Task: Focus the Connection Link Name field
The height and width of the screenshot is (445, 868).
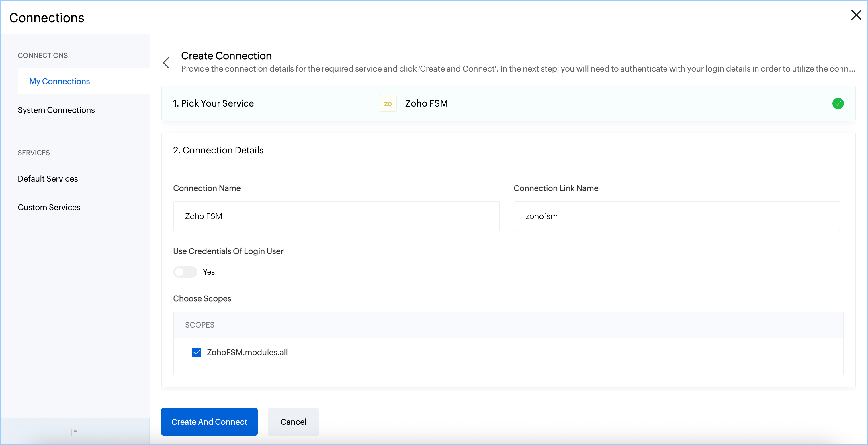Action: pos(677,216)
